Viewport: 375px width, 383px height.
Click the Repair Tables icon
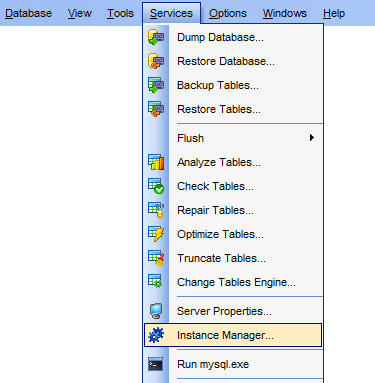click(x=156, y=210)
